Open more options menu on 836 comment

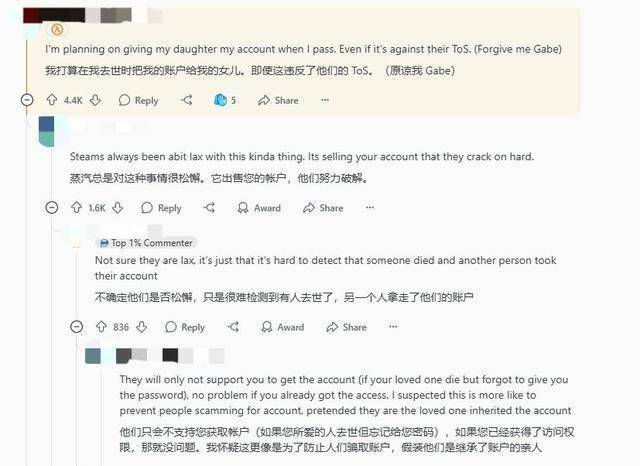(393, 327)
